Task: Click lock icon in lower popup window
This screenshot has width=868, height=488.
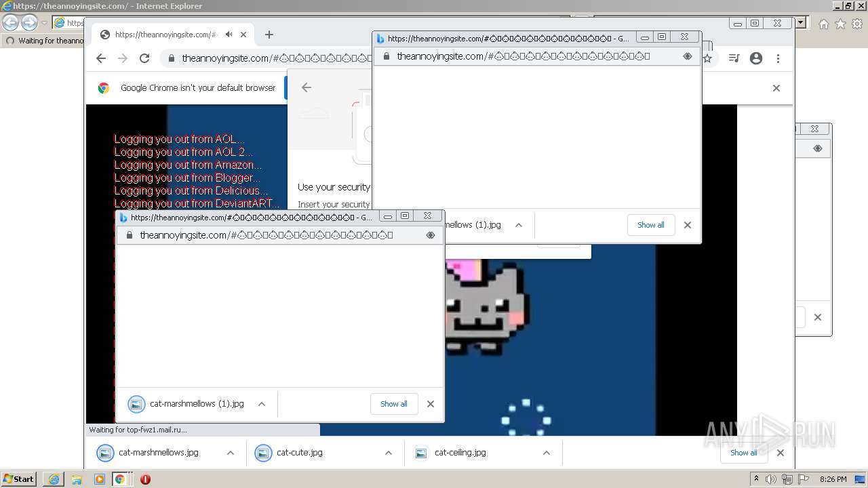Action: click(130, 235)
